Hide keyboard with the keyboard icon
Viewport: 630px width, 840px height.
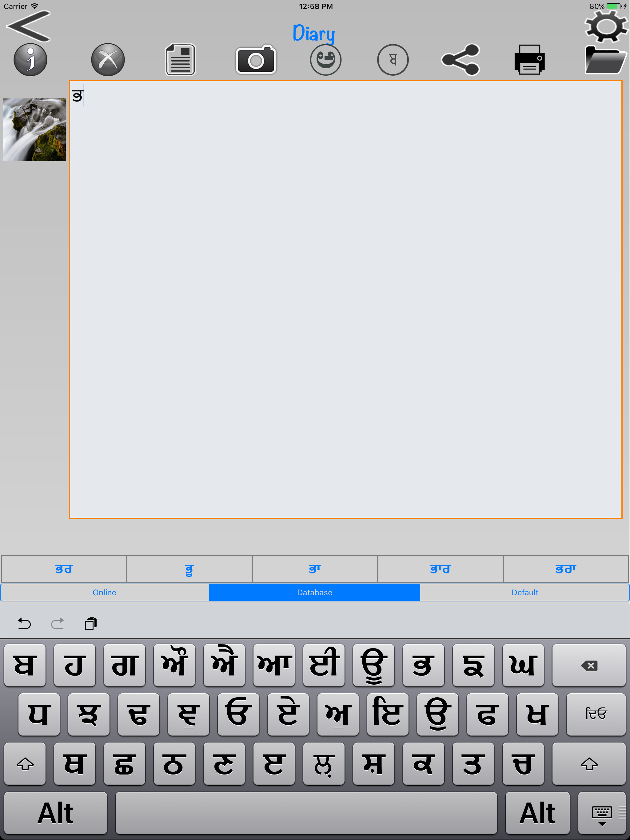tap(602, 814)
